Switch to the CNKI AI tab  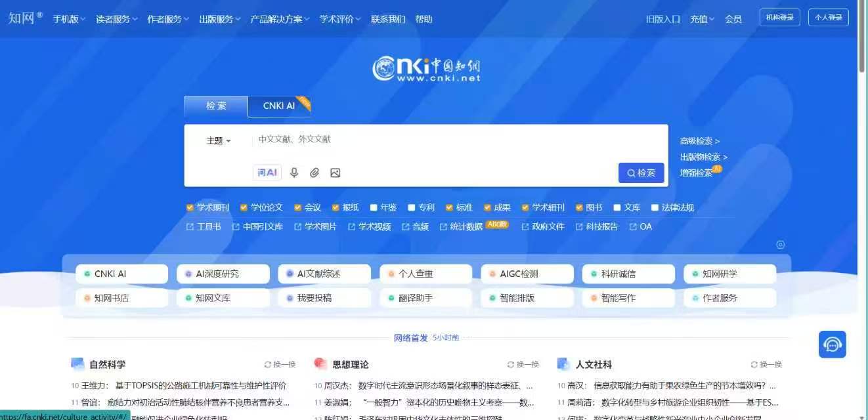point(279,106)
